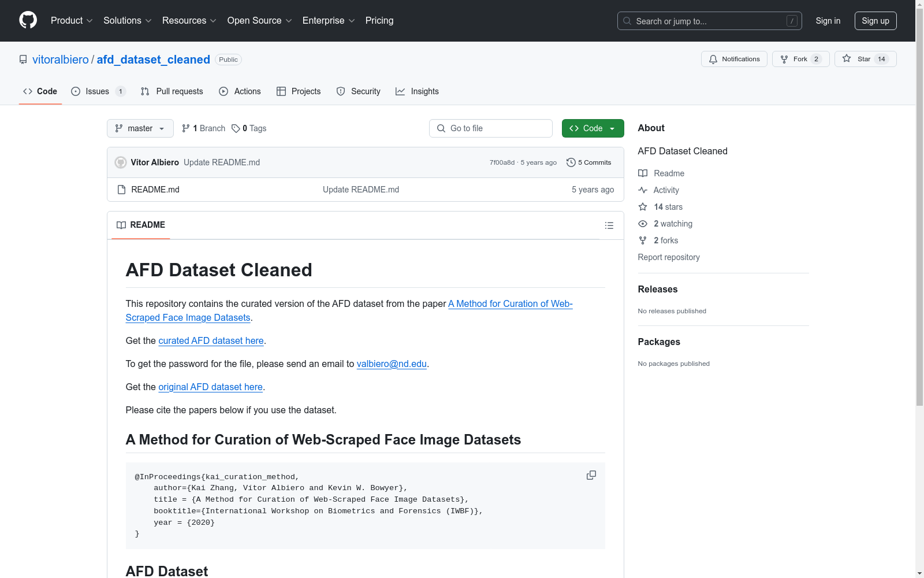Screen dimensions: 924x578
Task: Click the Vitor Albiero author name
Action: (x=155, y=162)
